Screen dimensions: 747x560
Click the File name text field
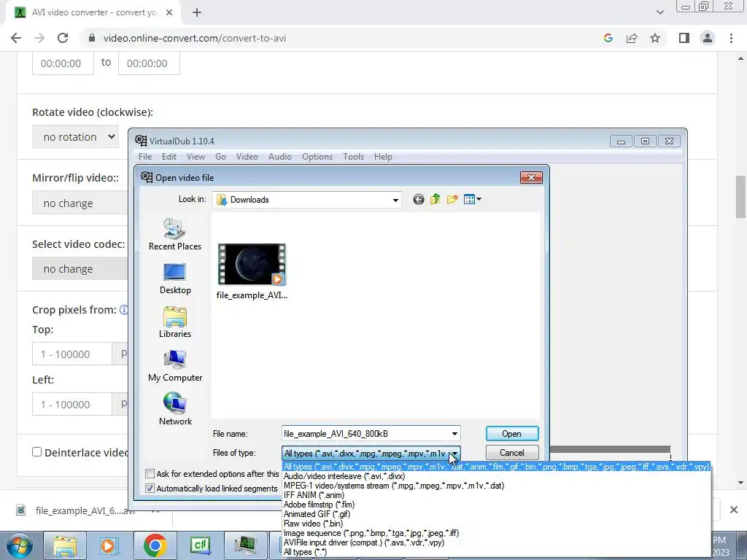point(366,434)
